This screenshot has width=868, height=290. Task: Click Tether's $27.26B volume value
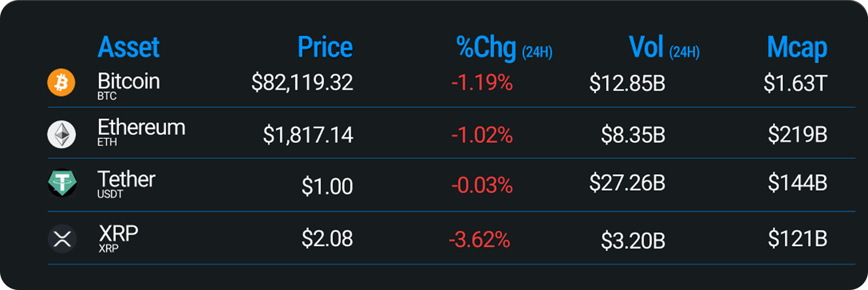pyautogui.click(x=627, y=183)
